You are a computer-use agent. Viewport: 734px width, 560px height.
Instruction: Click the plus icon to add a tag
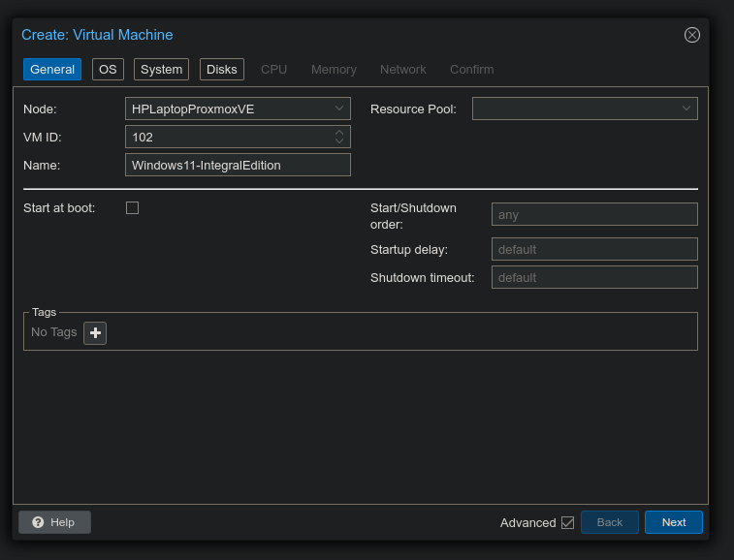click(95, 333)
